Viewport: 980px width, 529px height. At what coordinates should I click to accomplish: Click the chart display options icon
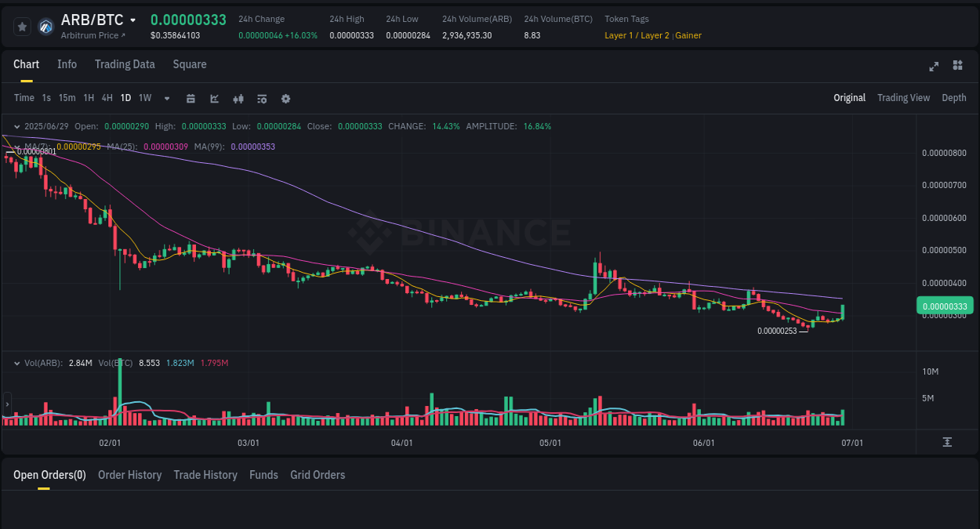pos(262,99)
